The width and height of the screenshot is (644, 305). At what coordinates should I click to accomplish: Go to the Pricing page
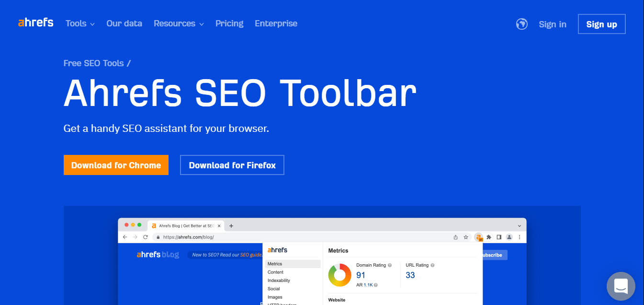[229, 23]
